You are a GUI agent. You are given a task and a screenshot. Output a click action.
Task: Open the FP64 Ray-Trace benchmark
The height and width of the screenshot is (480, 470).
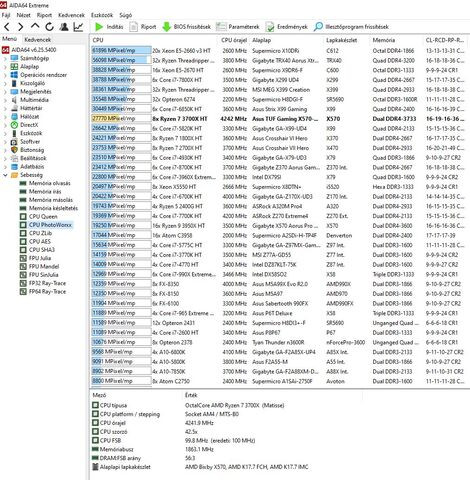(x=43, y=292)
